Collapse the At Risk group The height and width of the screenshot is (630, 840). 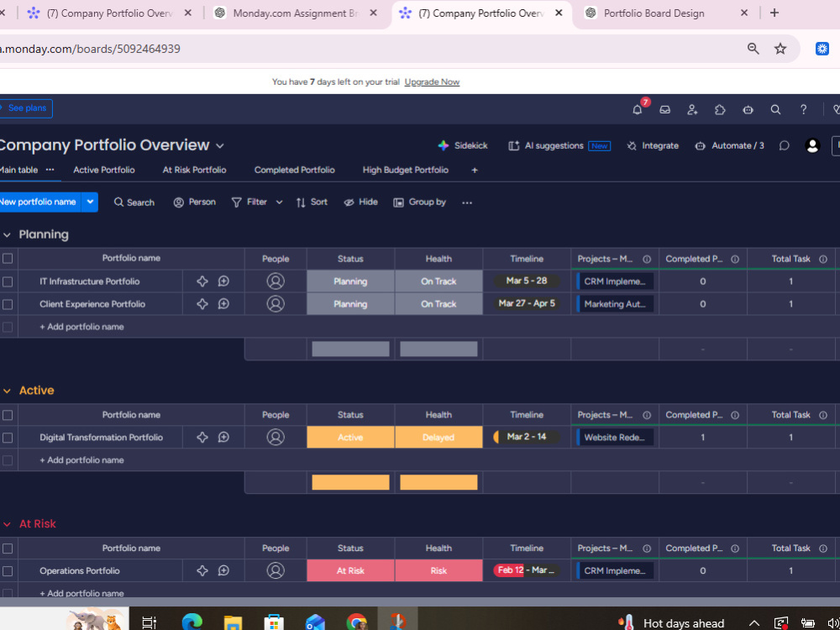(7, 524)
